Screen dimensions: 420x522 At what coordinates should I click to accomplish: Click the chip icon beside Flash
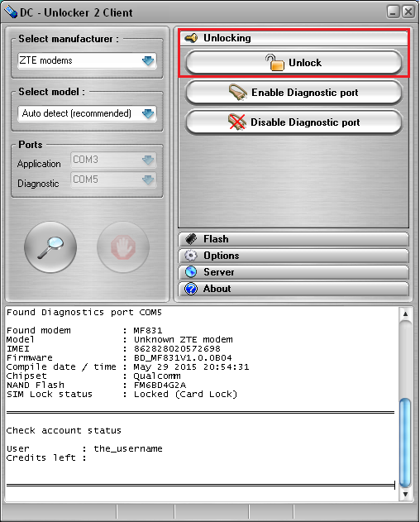[191, 239]
